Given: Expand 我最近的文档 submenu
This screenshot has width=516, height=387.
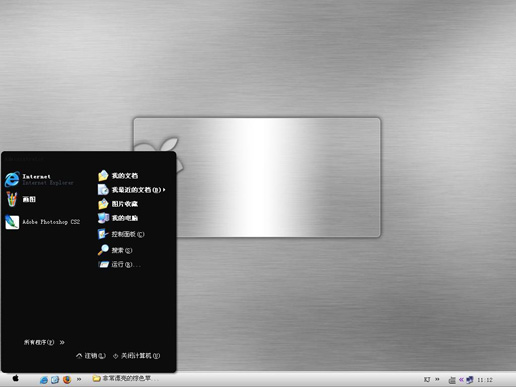Looking at the screenshot, I should click(132, 190).
